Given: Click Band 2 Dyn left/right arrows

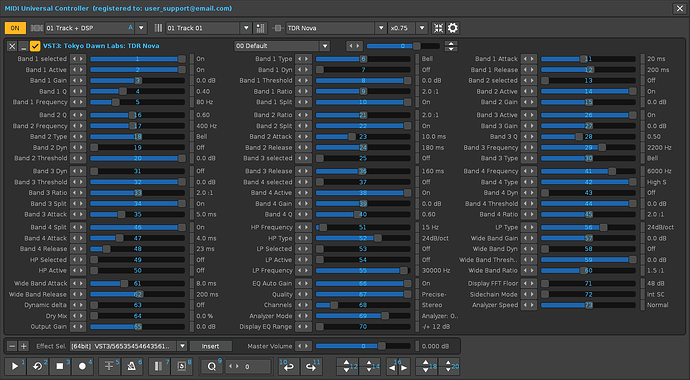Looking at the screenshot, I should tap(78, 147).
